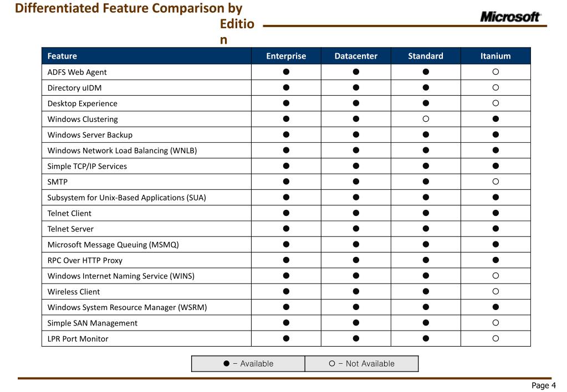Viewport: 567px width, 392px height.
Task: Click the hollow Itanium circle in SMTP row
Action: (496, 182)
